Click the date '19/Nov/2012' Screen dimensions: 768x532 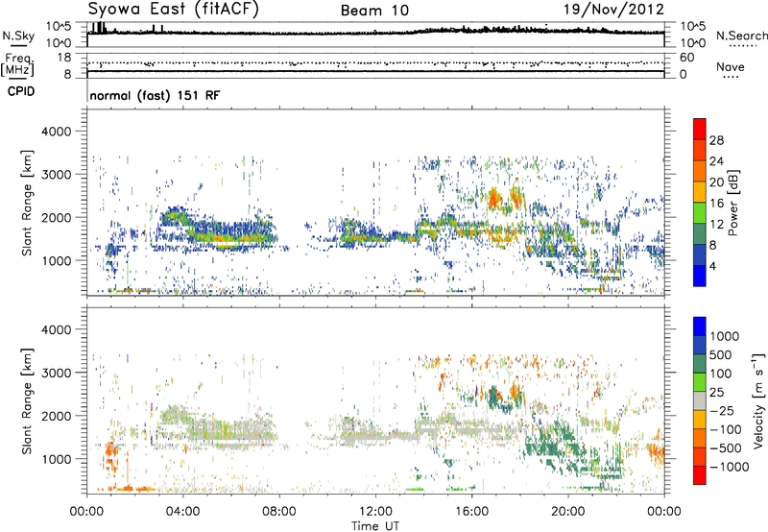613,10
